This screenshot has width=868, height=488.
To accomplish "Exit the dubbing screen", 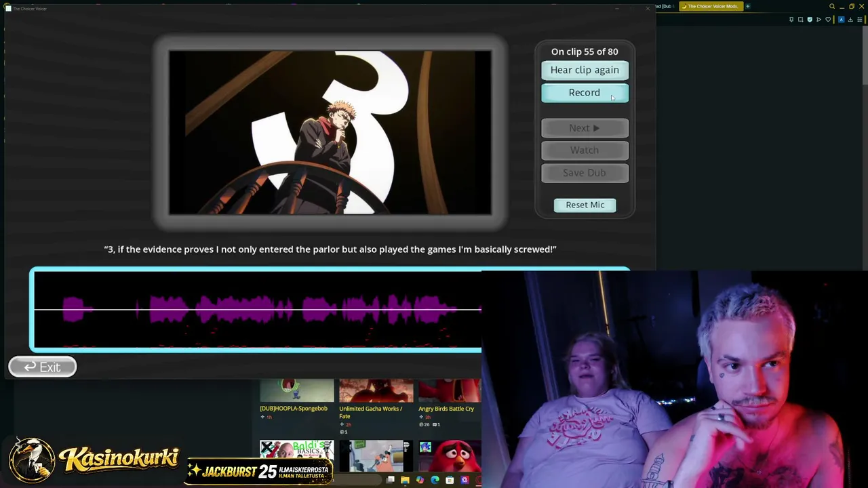I will (x=43, y=367).
